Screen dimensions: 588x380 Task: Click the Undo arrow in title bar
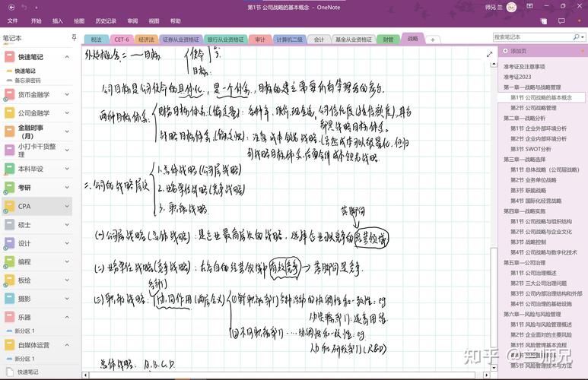coord(24,7)
